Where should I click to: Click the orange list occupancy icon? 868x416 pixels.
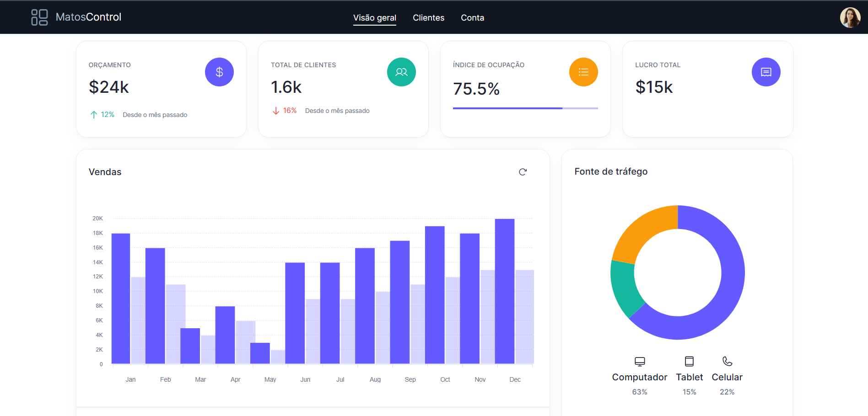[583, 72]
